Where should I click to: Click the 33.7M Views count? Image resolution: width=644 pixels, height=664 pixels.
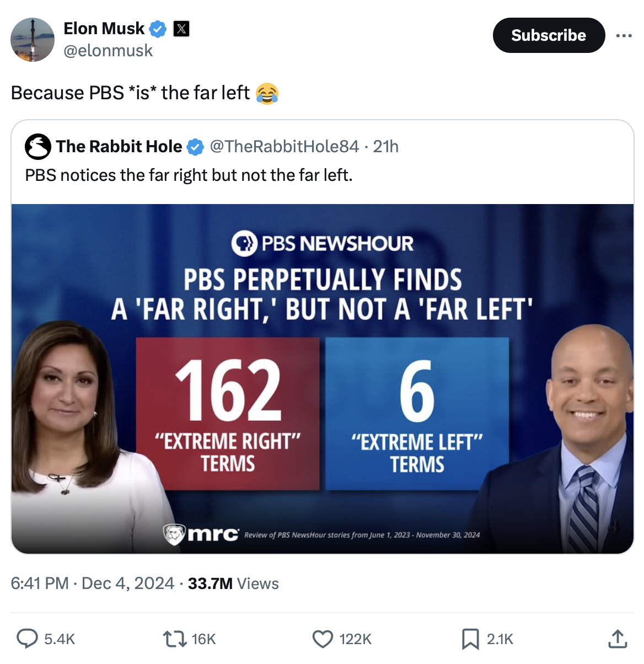[x=233, y=583]
